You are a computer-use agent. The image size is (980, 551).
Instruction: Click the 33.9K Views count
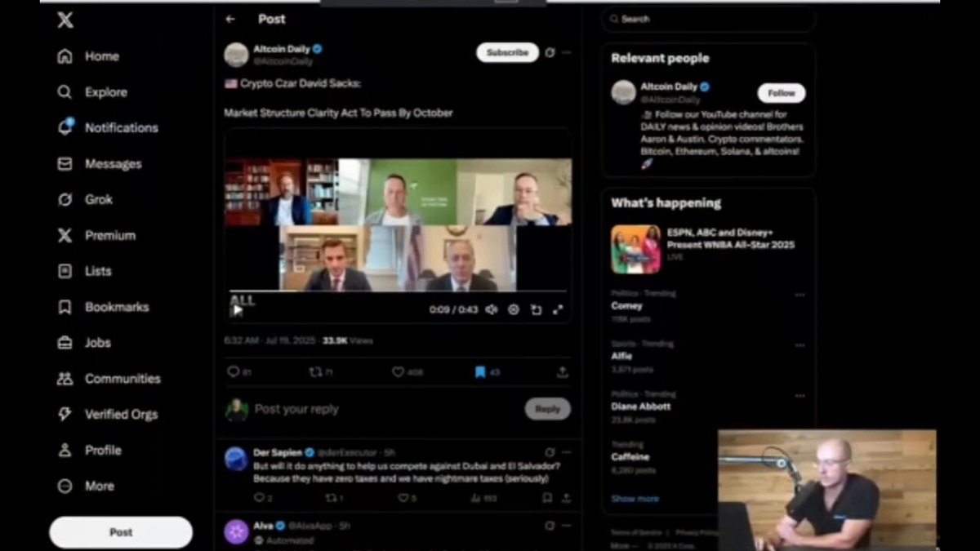click(347, 340)
